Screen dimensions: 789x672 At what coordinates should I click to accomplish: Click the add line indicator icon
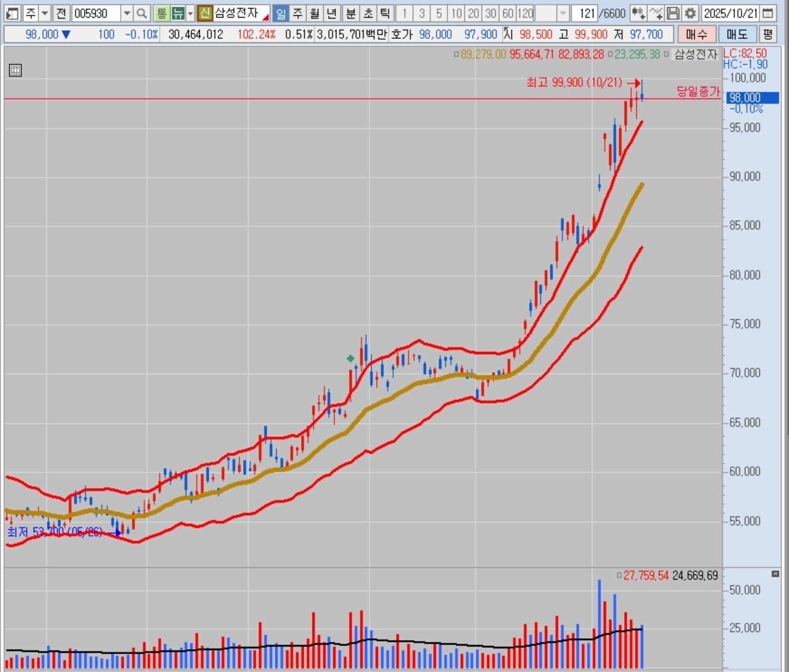(656, 13)
